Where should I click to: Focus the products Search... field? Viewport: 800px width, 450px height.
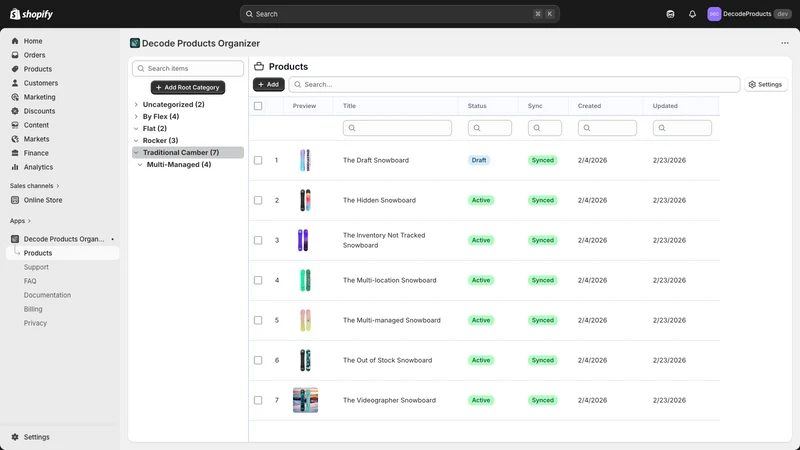pos(514,84)
